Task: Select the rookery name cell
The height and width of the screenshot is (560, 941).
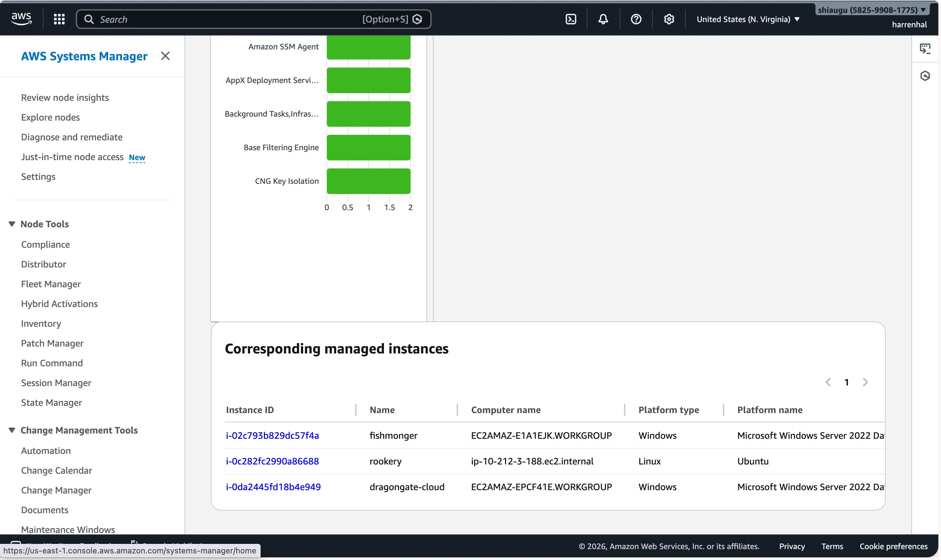Action: tap(385, 461)
